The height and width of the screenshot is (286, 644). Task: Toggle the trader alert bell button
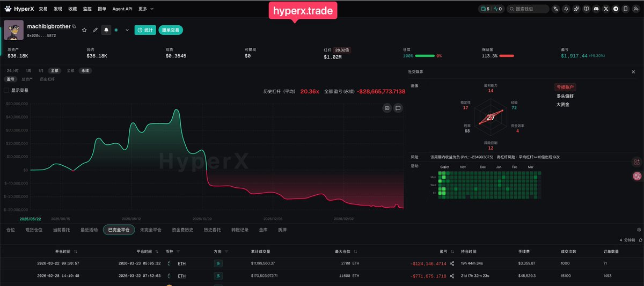coord(106,30)
